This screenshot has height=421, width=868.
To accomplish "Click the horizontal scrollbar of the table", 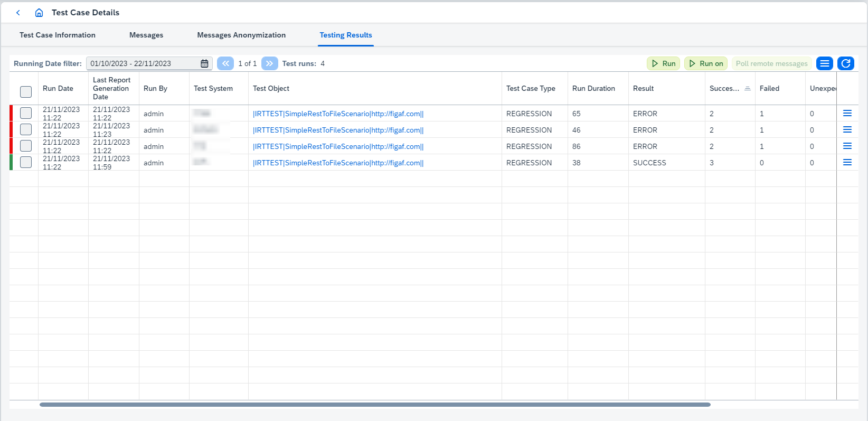I will click(375, 405).
